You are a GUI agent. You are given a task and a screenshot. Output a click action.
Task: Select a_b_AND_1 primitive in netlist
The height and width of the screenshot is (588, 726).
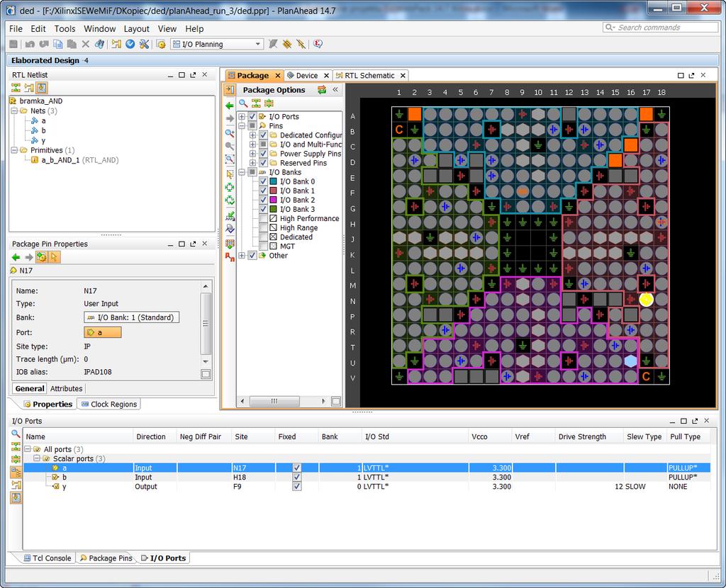click(74, 160)
